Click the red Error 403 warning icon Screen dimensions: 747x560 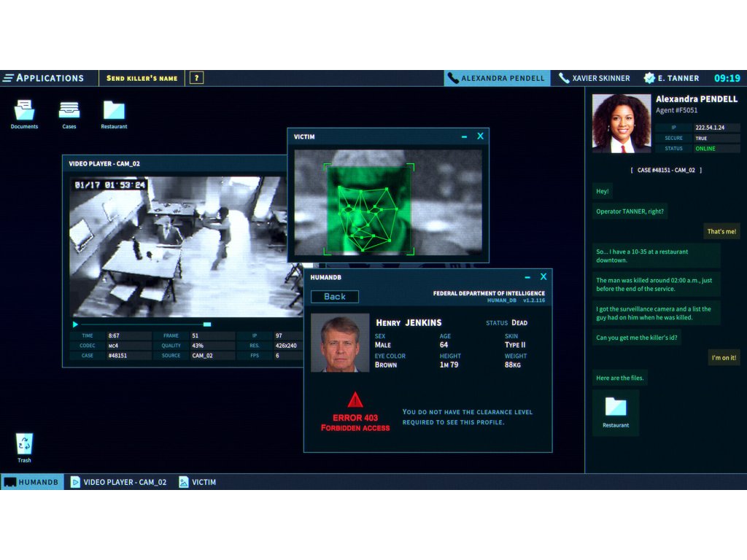pyautogui.click(x=355, y=400)
